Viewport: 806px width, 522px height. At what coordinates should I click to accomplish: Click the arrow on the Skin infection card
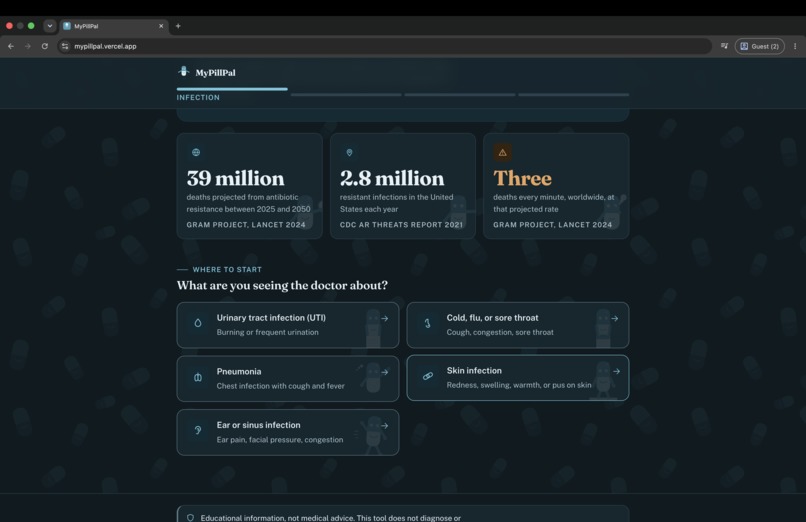[616, 371]
